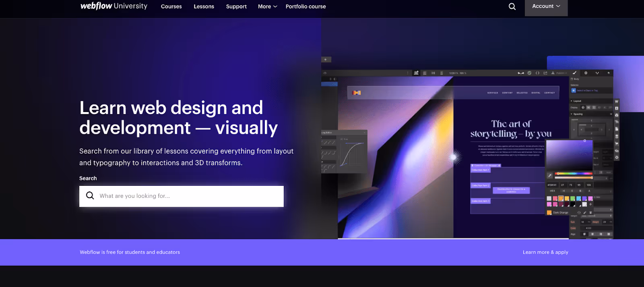The image size is (644, 287).
Task: Select mobile landscape breakpoint in designer mockup
Action: click(x=433, y=73)
